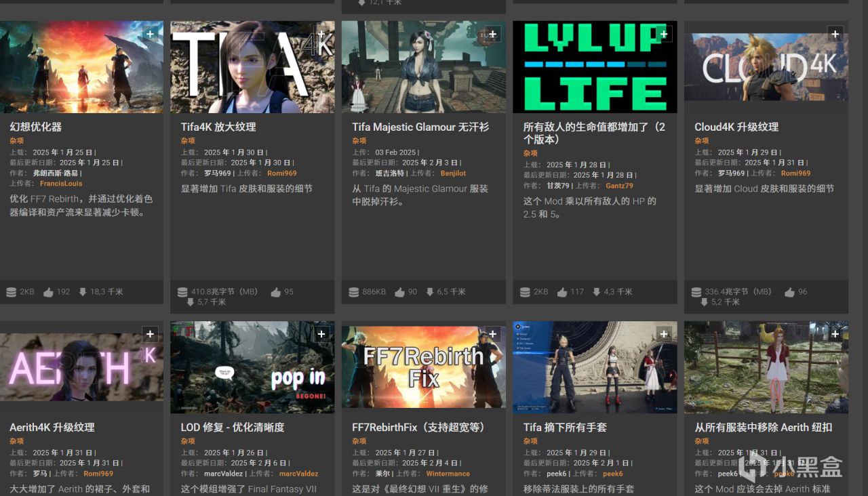Open the Aerith4K 升级纹理 mod title
Viewport: 868px width, 496px height.
pyautogui.click(x=52, y=428)
